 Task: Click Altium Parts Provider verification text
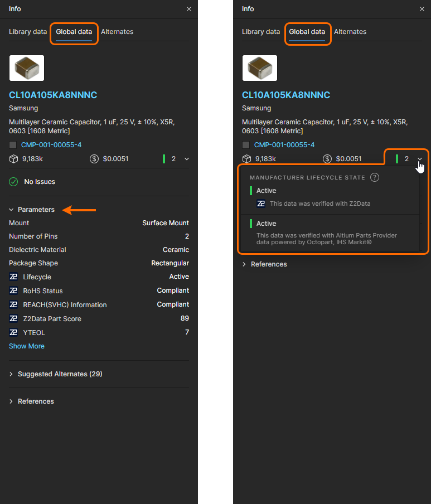click(x=327, y=239)
